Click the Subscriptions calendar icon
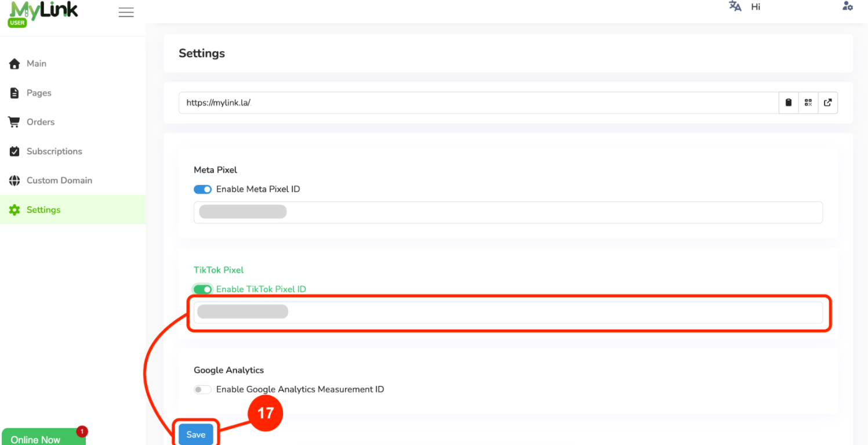This screenshot has height=445, width=868. [14, 151]
